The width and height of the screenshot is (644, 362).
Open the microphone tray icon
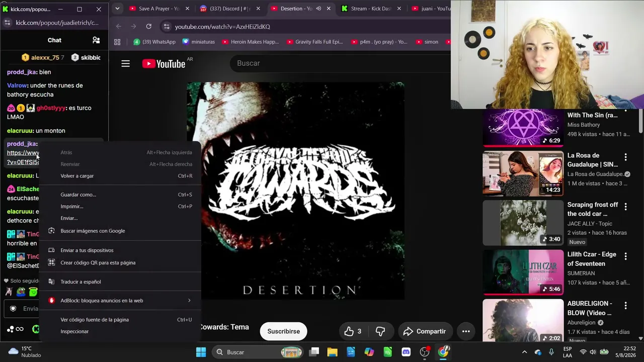pyautogui.click(x=551, y=352)
